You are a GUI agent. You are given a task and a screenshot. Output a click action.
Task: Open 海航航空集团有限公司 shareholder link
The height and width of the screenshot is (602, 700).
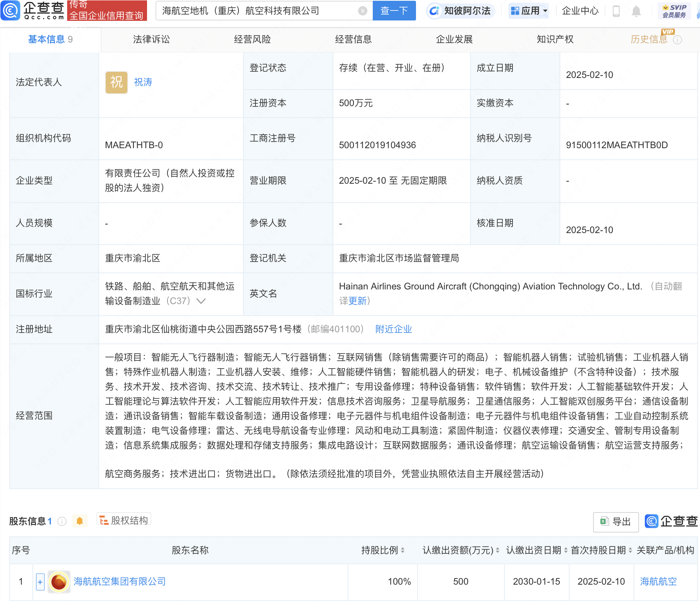[120, 582]
